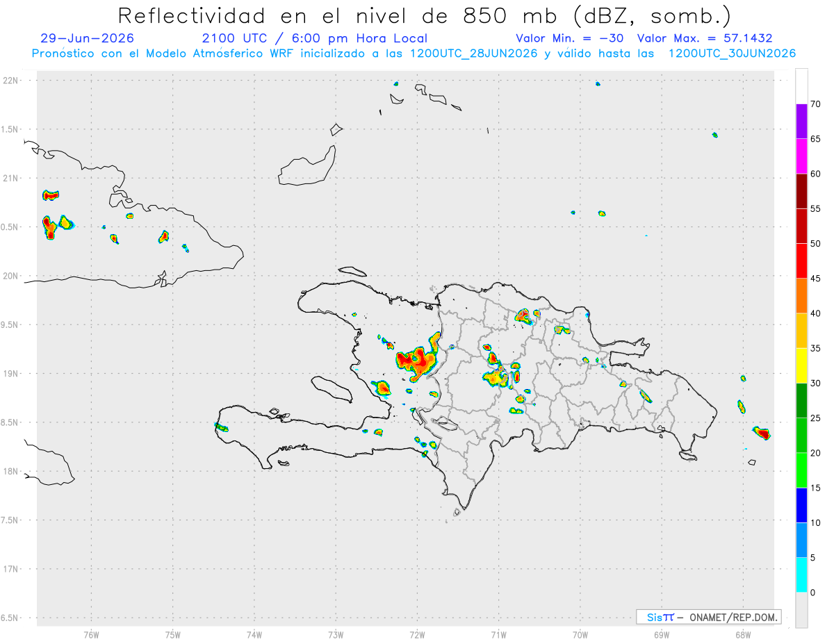Select the '70W' longitude label
Viewport: 834px width, 644px height.
click(580, 635)
